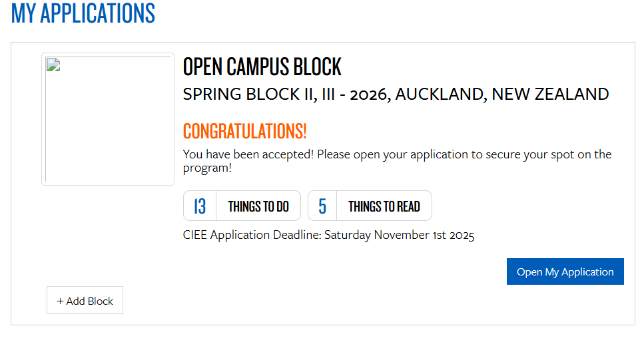Click the Saturday November 1st 2025 date
Viewport: 644px width, 344px height.
(400, 235)
